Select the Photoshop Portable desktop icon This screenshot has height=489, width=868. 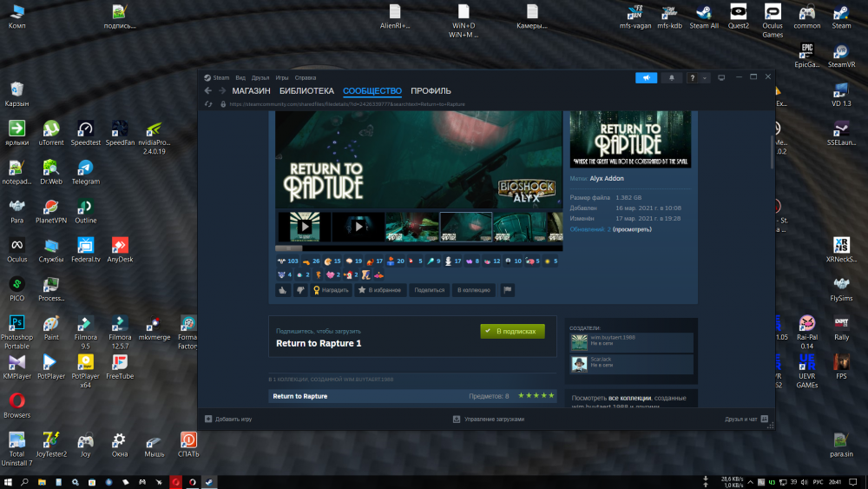point(16,333)
